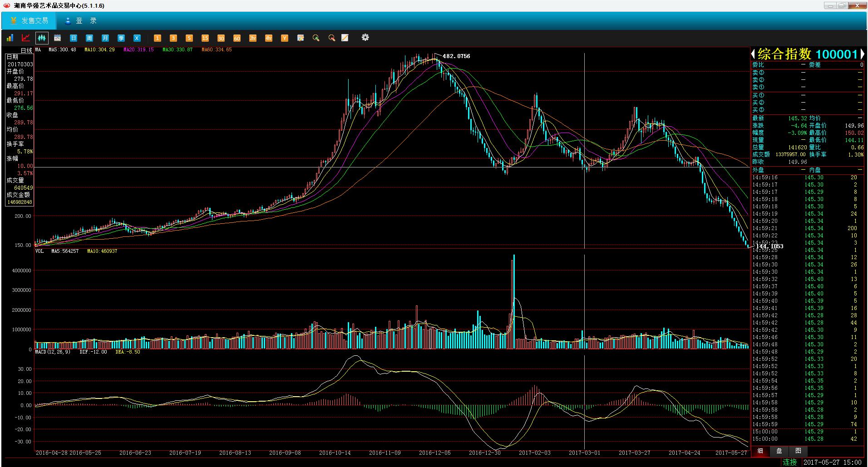Click the 2016-12-05 date axis label

435,452
